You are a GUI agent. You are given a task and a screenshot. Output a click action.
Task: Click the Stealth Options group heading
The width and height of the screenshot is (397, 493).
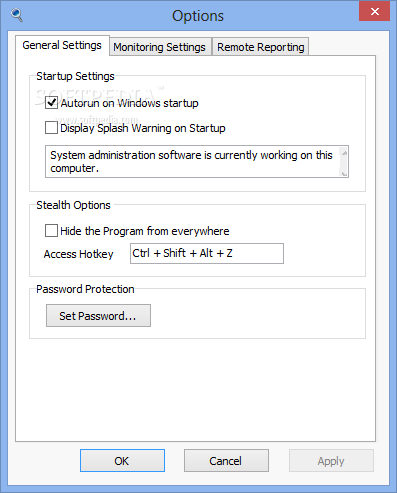pyautogui.click(x=73, y=205)
